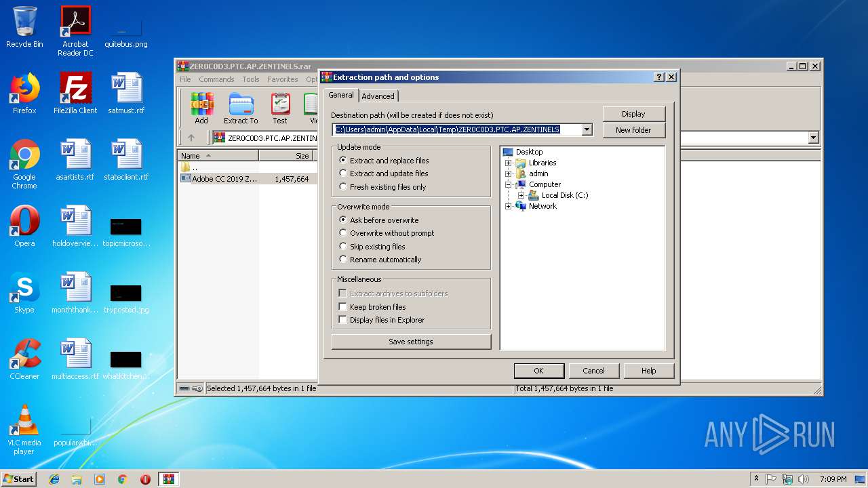The width and height of the screenshot is (868, 488).
Task: Open Opera desktop shortcut
Action: (24, 226)
